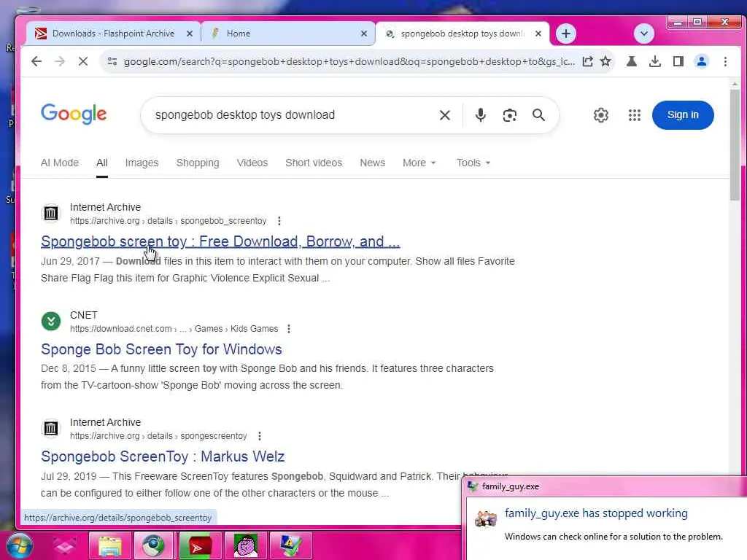
Task: Select Shopping search tab
Action: (198, 163)
